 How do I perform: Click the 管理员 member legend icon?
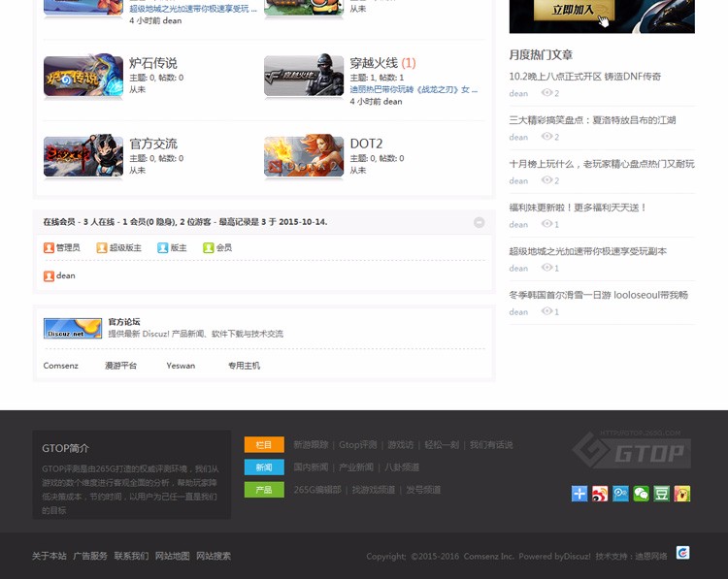(49, 247)
